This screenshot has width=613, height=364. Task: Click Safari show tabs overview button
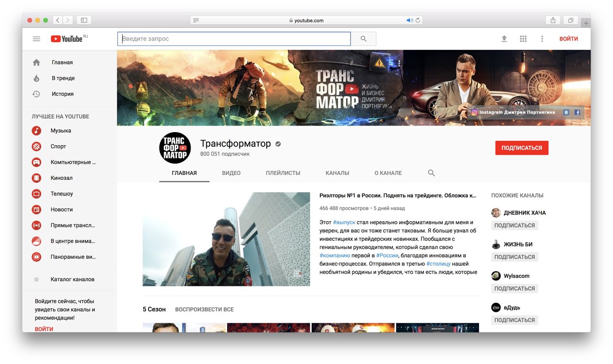point(571,20)
